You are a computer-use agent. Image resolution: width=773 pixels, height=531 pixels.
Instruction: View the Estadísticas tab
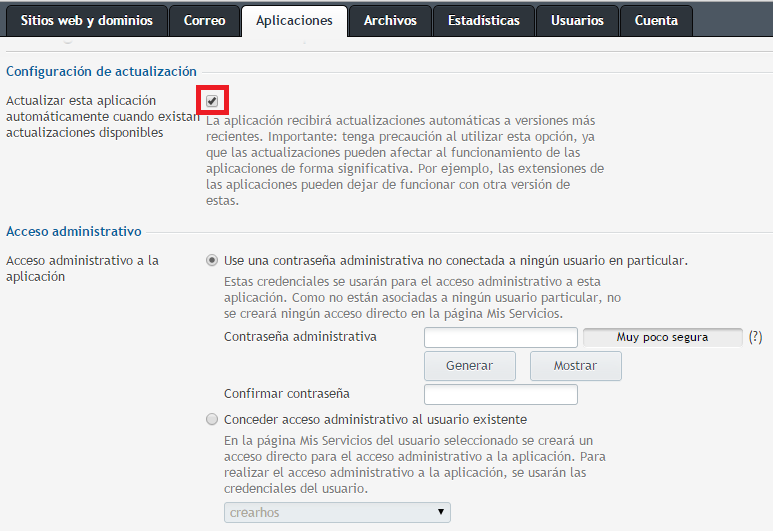[484, 20]
